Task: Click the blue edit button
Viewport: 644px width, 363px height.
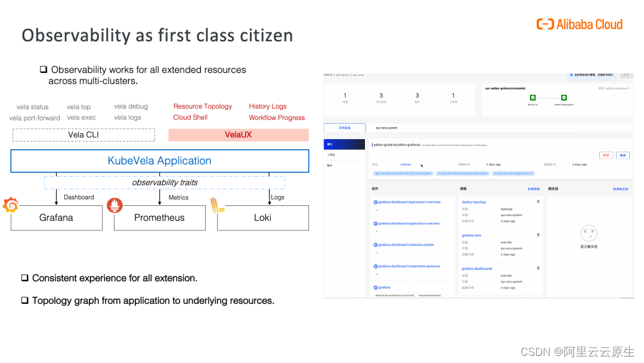Action: coord(623,155)
